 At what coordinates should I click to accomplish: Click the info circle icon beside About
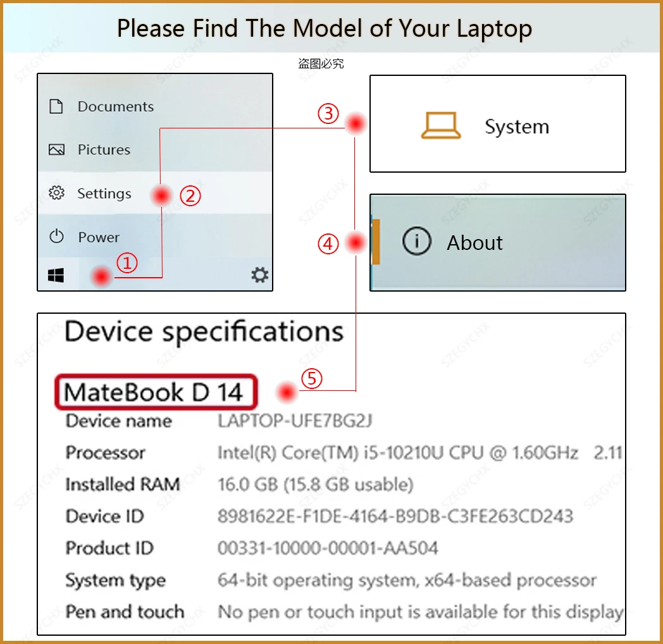(x=418, y=241)
